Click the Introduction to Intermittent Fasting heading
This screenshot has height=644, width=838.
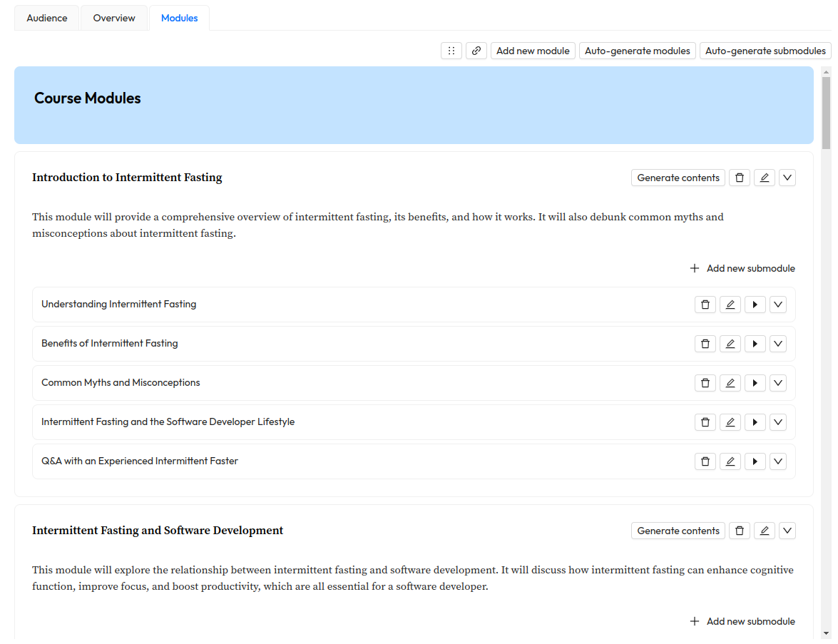(127, 178)
